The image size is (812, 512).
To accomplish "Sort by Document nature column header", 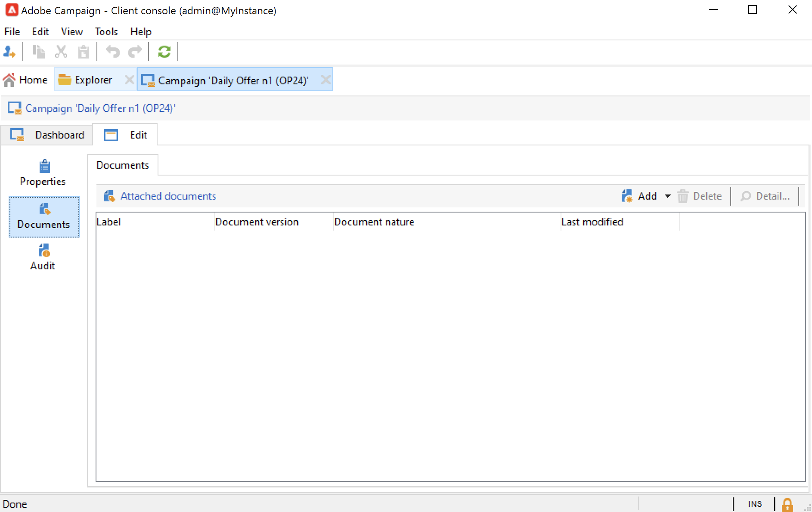I will coord(447,222).
